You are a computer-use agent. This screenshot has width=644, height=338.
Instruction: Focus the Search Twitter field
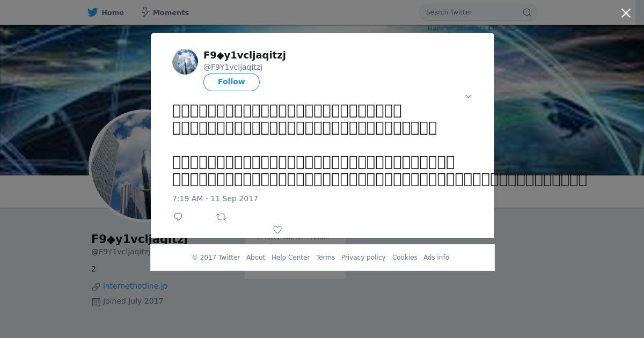pos(472,12)
